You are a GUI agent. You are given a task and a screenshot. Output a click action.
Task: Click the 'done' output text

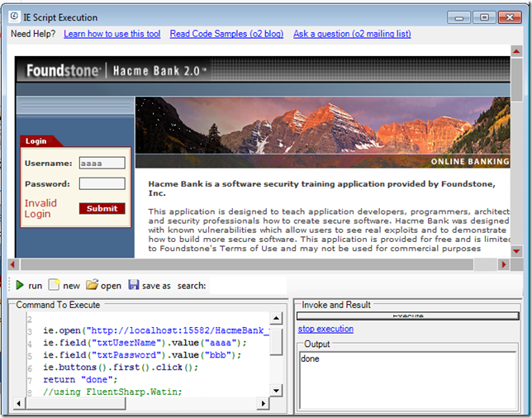pos(310,359)
